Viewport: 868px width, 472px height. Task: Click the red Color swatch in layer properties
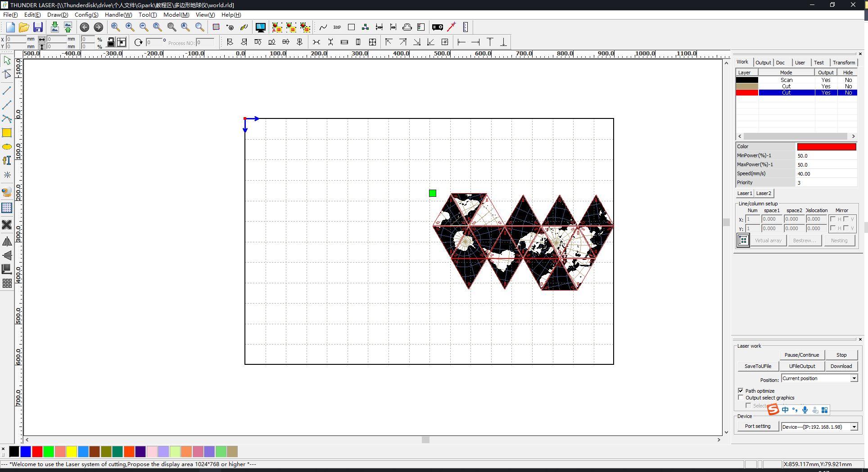(827, 147)
